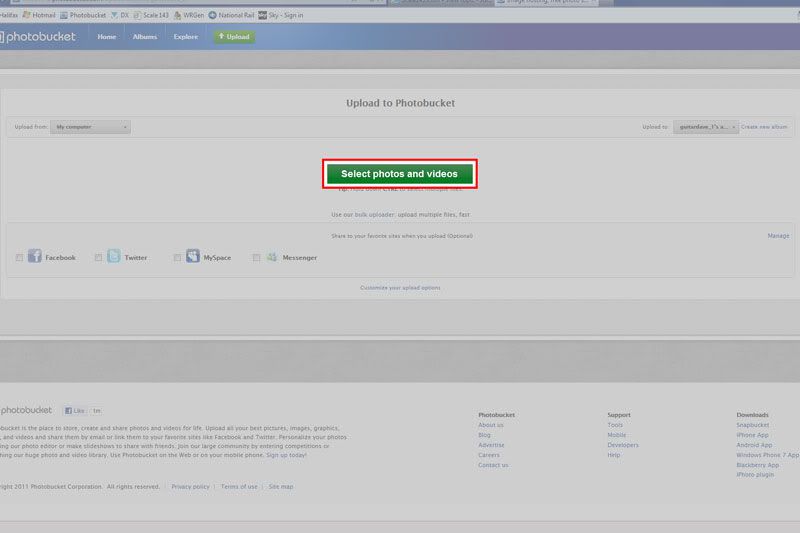
Task: Open the Tools support link
Action: coord(615,425)
